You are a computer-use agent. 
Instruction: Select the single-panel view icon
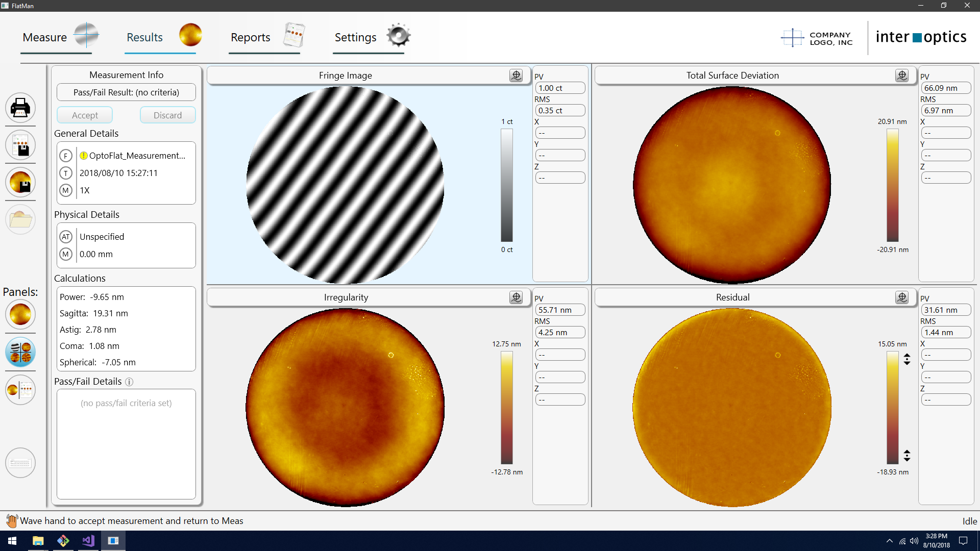point(20,314)
